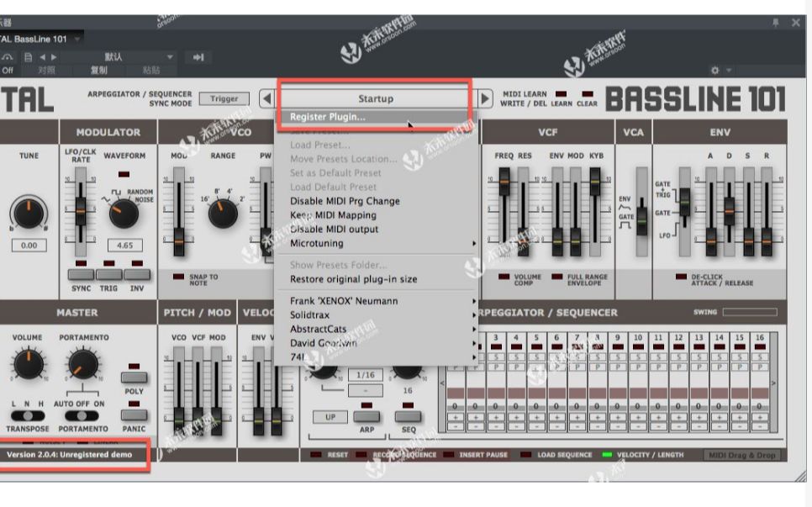Click MIDI CLEAR indicator
Image resolution: width=812 pixels, height=507 pixels.
tap(588, 94)
